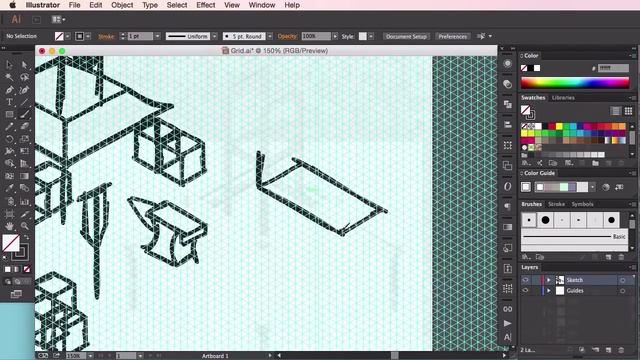Click the Preferences button
This screenshot has height=360, width=640.
tap(453, 36)
